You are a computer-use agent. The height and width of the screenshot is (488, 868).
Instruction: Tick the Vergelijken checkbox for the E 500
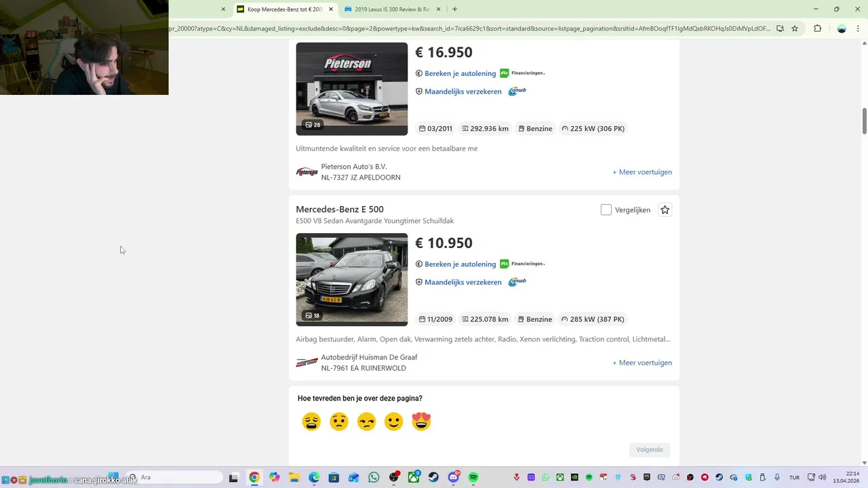606,210
